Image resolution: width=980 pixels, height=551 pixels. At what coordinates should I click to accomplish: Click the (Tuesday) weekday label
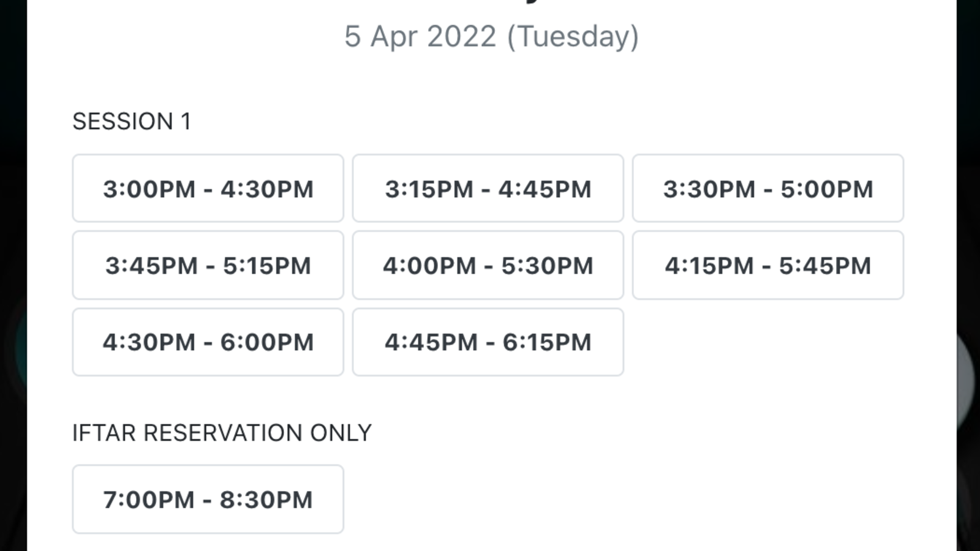[573, 36]
